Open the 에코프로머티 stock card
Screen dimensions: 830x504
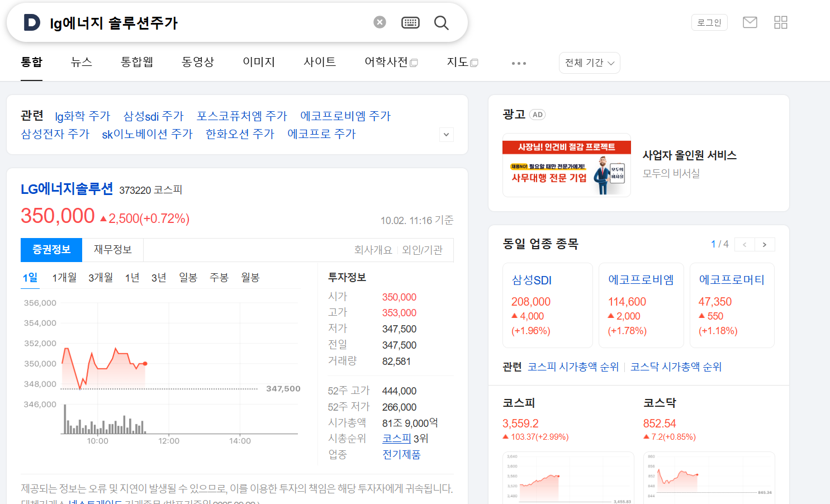(732, 306)
